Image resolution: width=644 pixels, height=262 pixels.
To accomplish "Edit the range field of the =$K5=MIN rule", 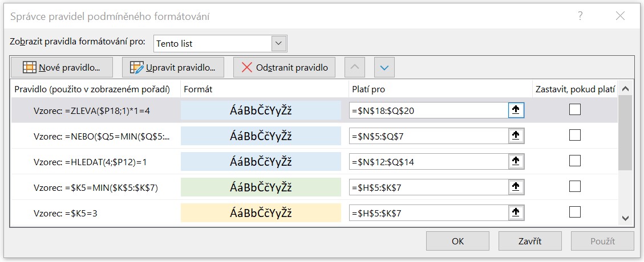I will tap(429, 187).
